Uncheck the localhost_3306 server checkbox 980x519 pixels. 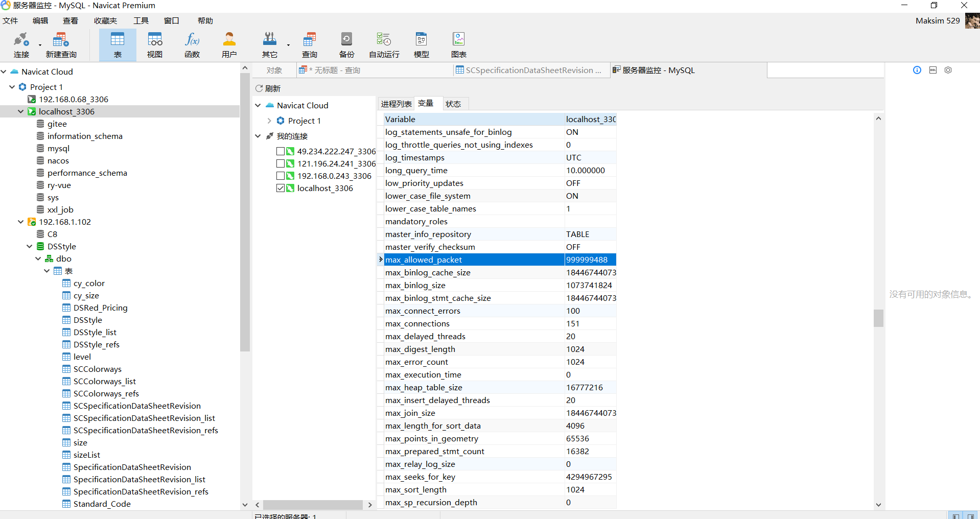tap(280, 187)
